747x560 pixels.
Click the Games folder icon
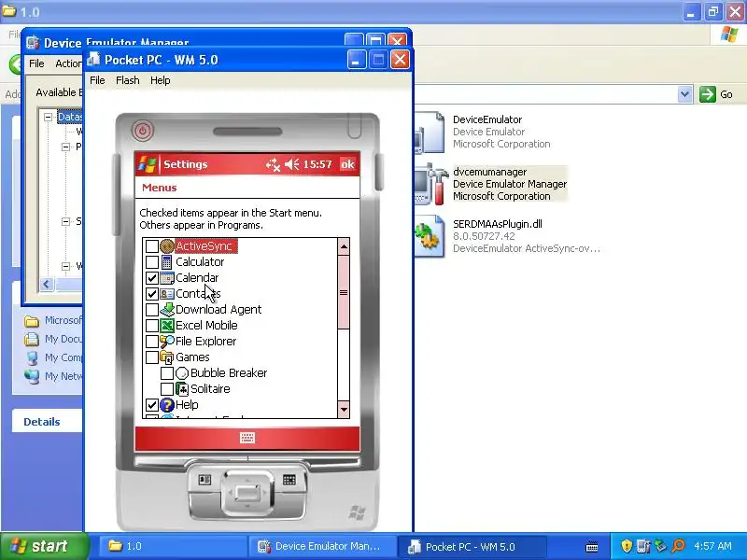[x=167, y=357]
